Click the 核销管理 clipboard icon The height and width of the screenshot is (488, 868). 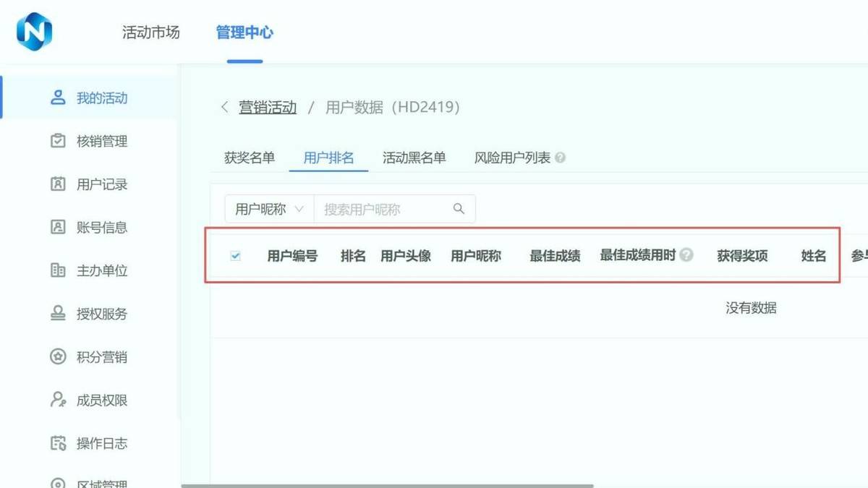(58, 141)
